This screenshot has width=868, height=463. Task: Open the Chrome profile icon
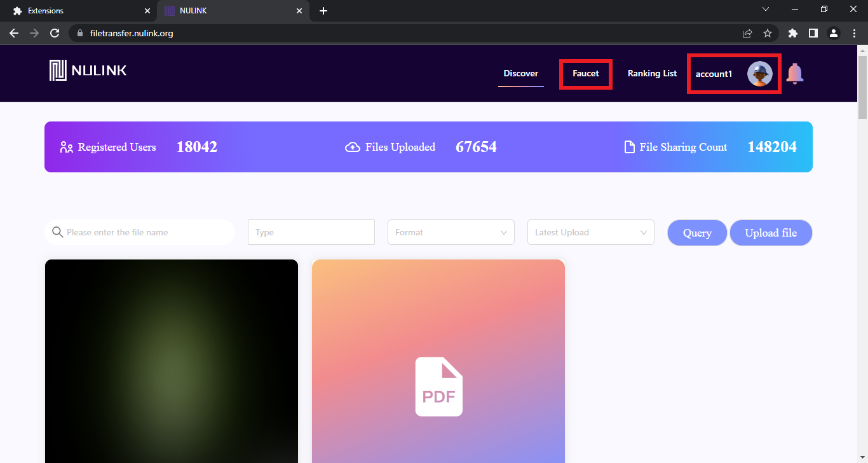coord(834,33)
